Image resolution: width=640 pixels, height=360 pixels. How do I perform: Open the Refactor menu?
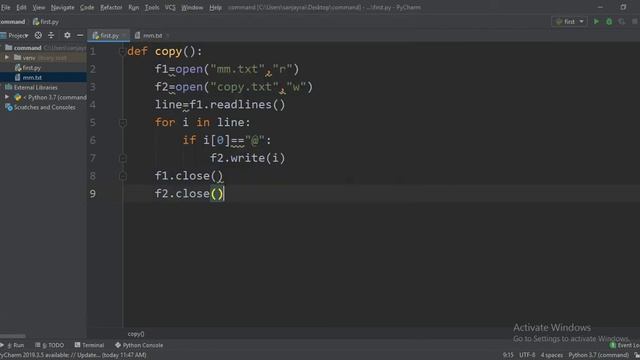111,7
